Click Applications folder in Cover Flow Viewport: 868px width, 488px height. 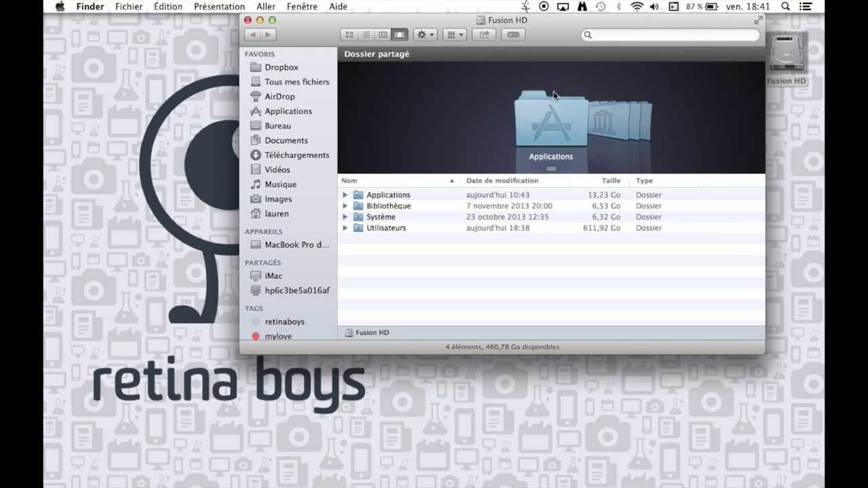pyautogui.click(x=551, y=120)
